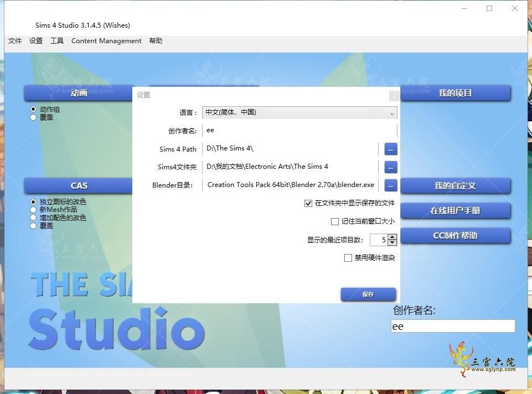This screenshot has width=532, height=394.
Task: Minimize the Sims 4 Studio window
Action: pos(464,8)
